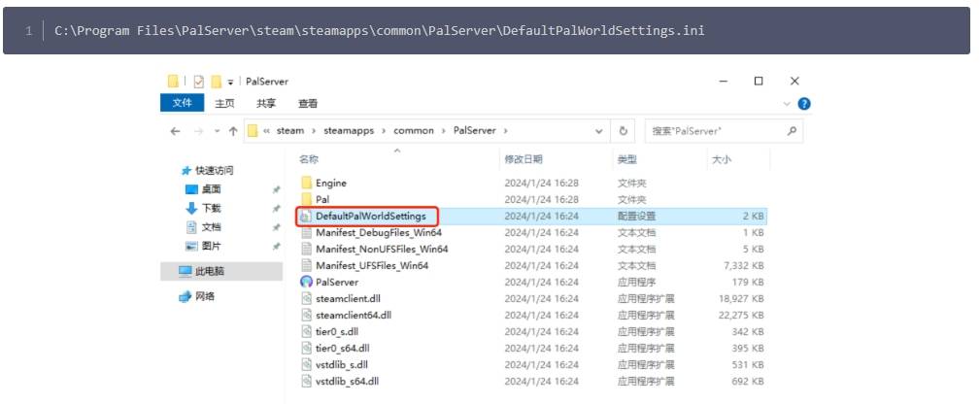Click the refresh button beside address bar
The image size is (980, 404).
pyautogui.click(x=623, y=131)
